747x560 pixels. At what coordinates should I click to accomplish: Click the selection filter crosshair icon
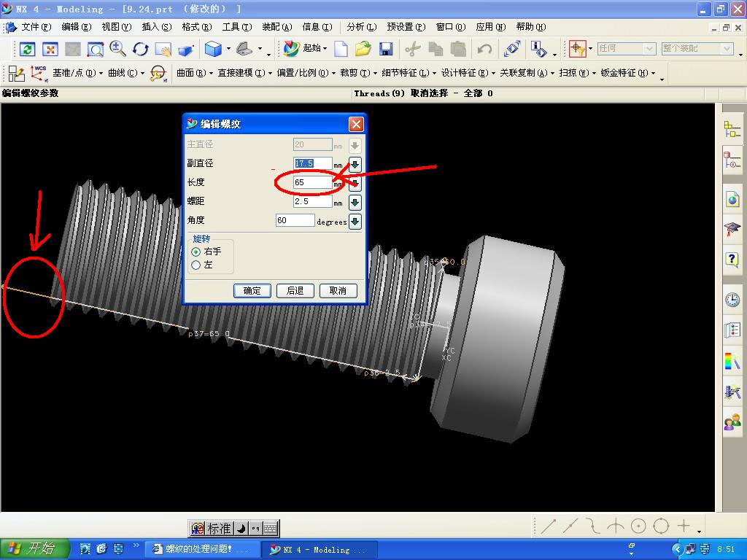click(x=578, y=49)
